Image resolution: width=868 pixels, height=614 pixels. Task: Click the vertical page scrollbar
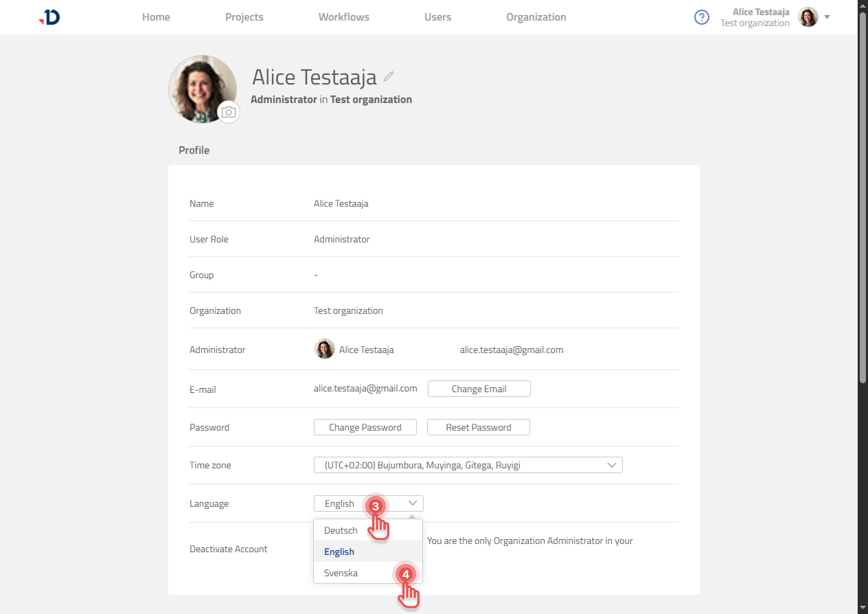[863, 199]
